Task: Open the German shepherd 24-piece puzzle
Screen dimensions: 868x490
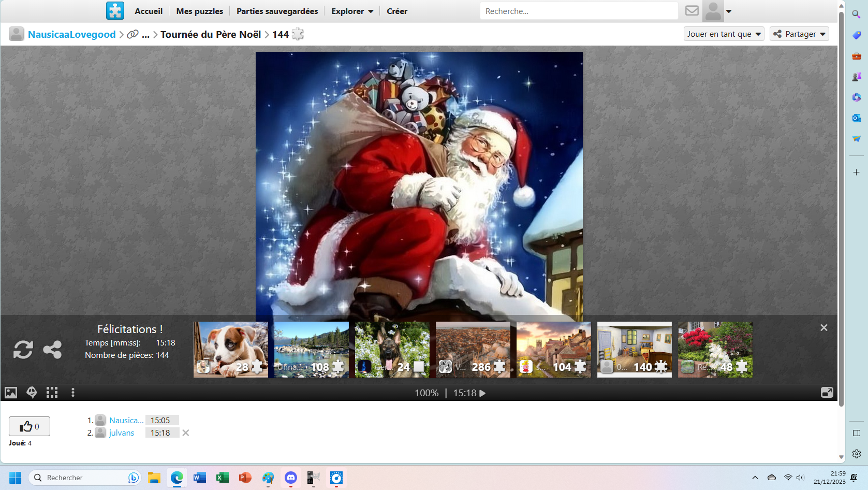Action: (392, 350)
